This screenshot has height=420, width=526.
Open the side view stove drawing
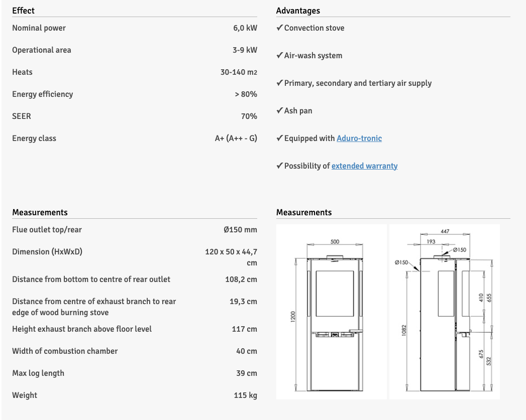(444, 312)
